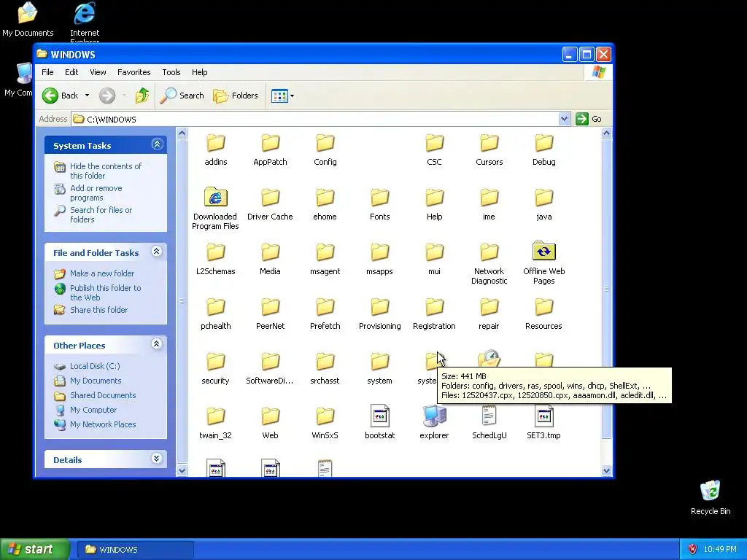Click Search for files or folders

pos(101,215)
